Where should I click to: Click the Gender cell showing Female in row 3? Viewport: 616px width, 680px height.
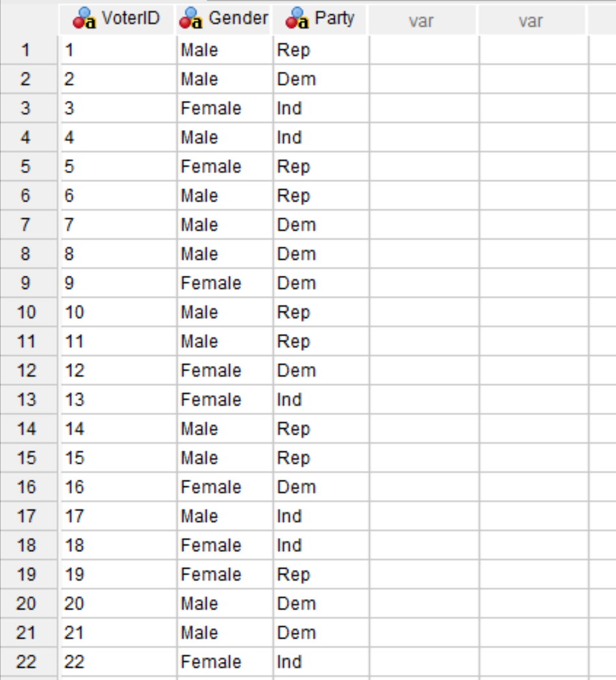(x=223, y=108)
